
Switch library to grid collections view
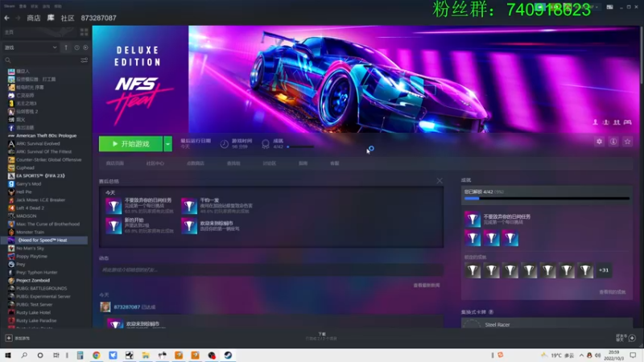point(85,32)
